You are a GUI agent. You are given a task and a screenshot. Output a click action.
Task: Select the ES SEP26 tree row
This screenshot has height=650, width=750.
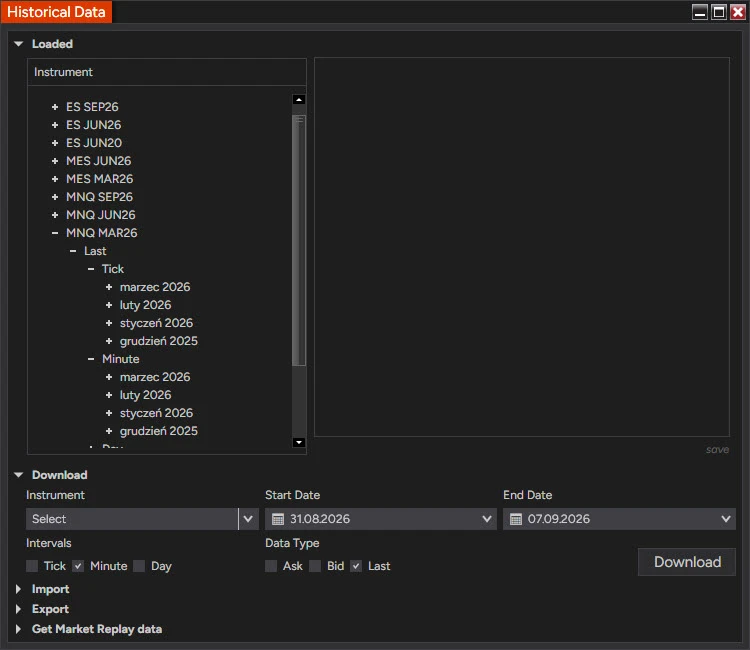(92, 107)
